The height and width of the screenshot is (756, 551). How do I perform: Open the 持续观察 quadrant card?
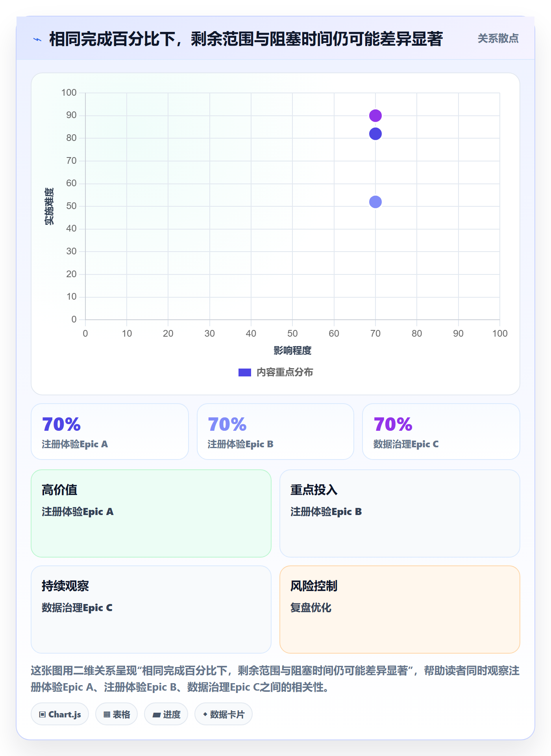(x=151, y=610)
